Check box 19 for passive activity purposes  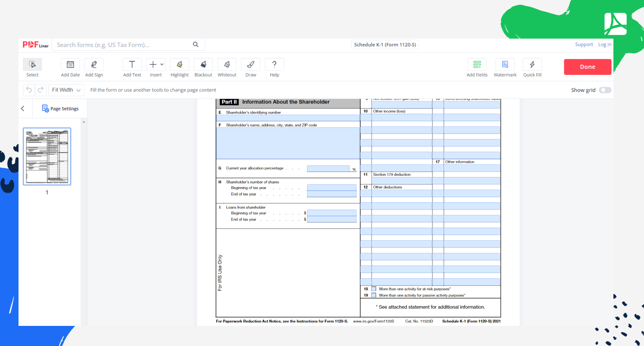point(374,295)
